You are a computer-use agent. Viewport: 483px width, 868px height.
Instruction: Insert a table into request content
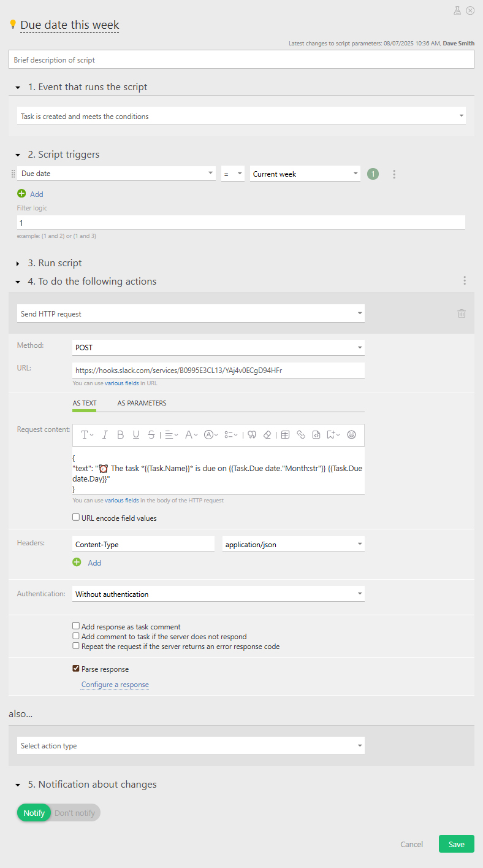[x=285, y=435]
